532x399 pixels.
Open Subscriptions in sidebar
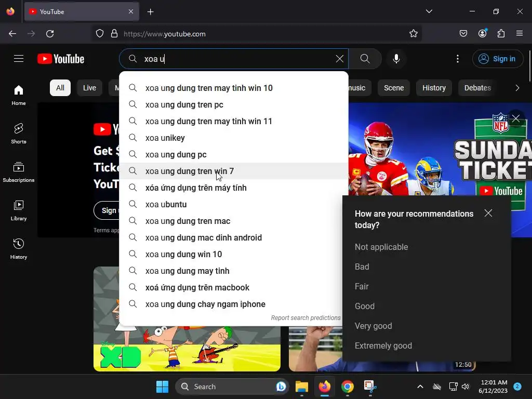19,172
